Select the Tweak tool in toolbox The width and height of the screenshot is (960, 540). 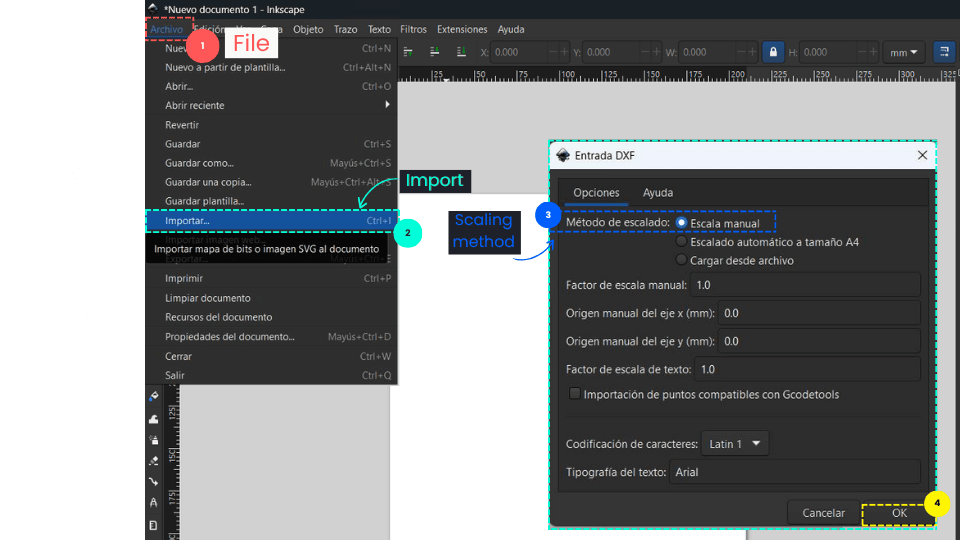coord(153,419)
